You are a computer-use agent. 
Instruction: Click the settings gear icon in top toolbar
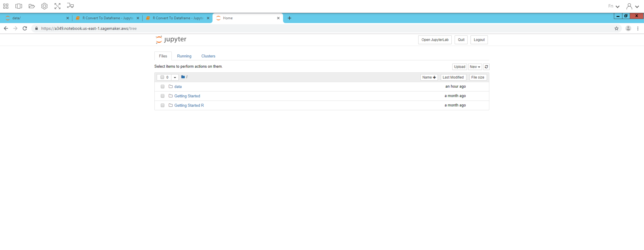pos(44,6)
